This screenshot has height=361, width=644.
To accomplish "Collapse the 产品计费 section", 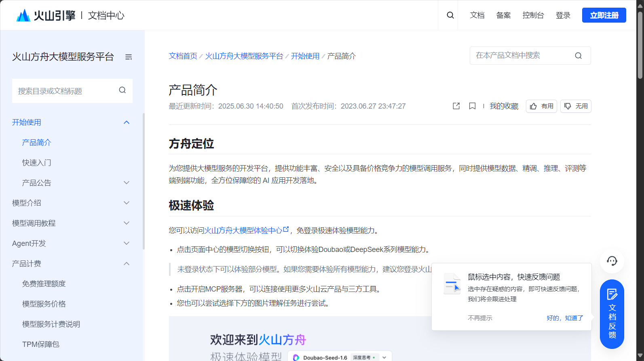I will [127, 264].
